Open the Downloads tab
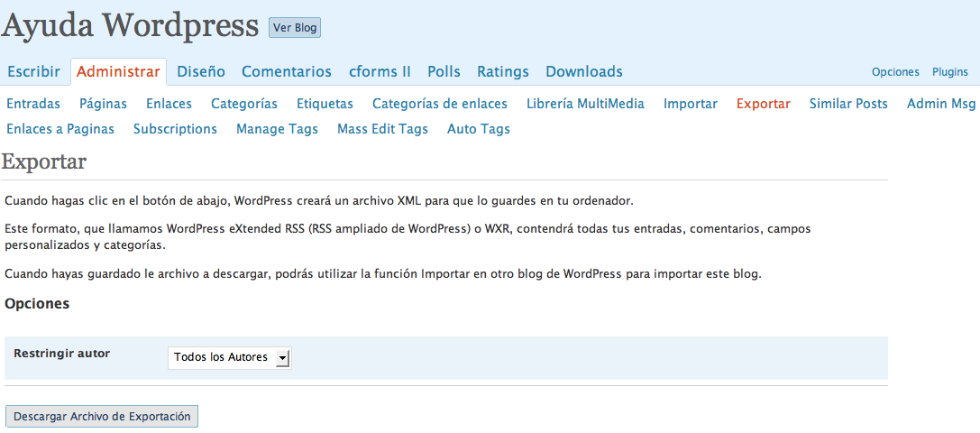This screenshot has width=980, height=433. [583, 71]
